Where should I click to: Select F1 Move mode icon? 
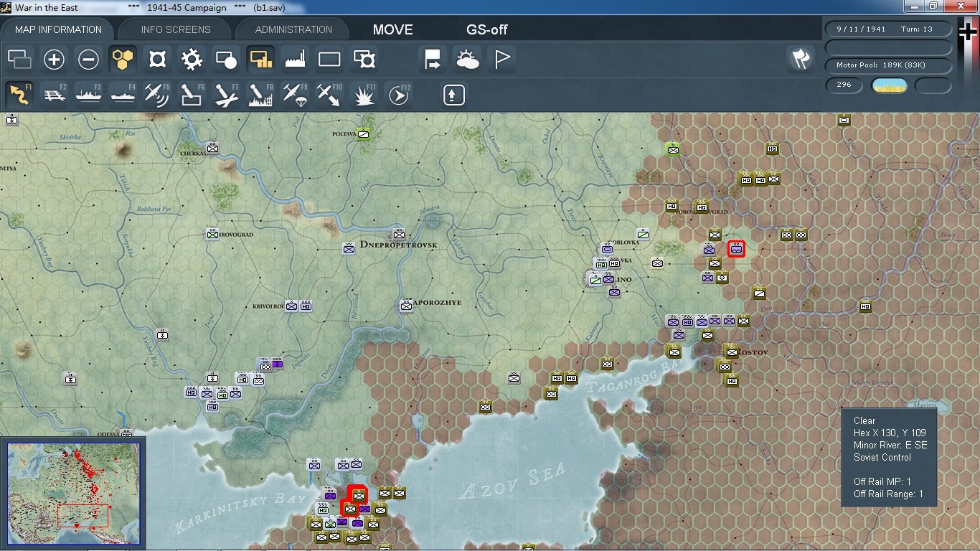(x=19, y=95)
